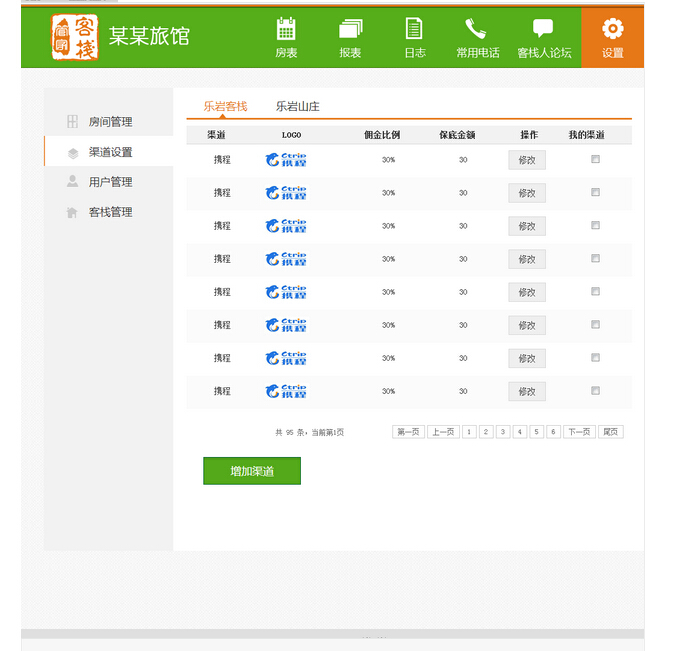Open 客栈管理 in the sidebar

click(110, 212)
